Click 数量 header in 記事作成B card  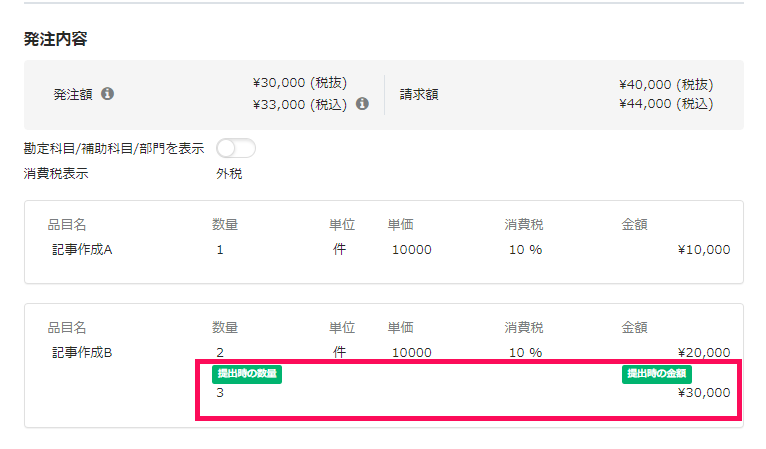pyautogui.click(x=225, y=327)
